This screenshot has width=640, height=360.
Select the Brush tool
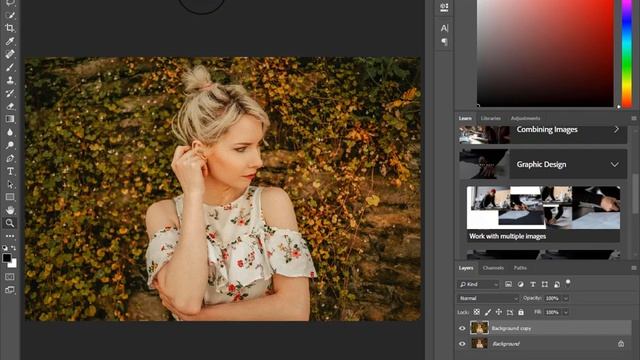click(x=10, y=67)
